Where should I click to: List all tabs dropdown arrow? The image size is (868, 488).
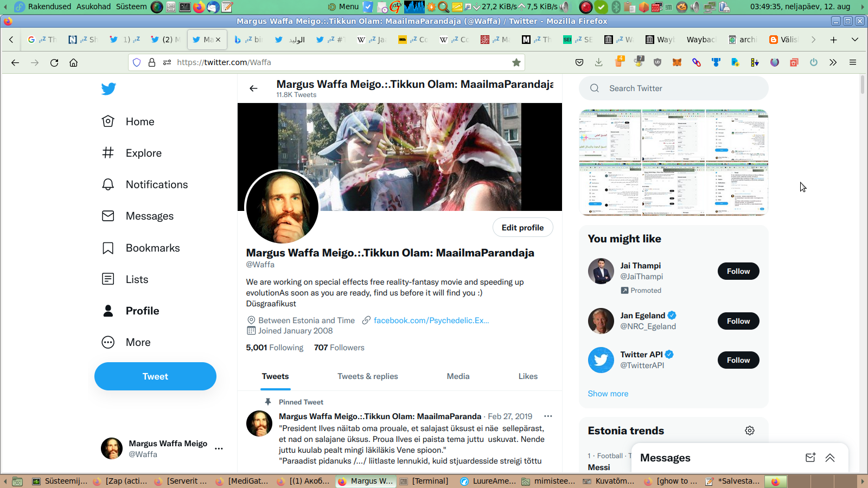click(x=855, y=40)
